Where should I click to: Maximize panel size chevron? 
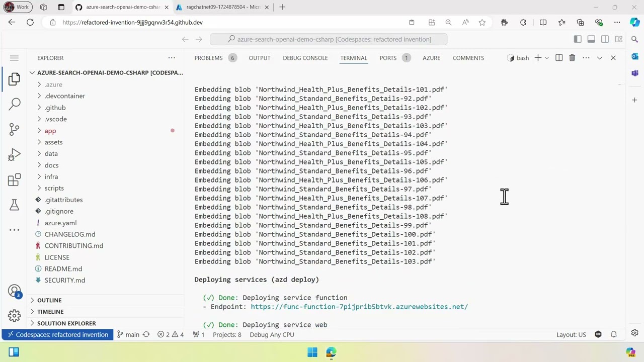[599, 58]
